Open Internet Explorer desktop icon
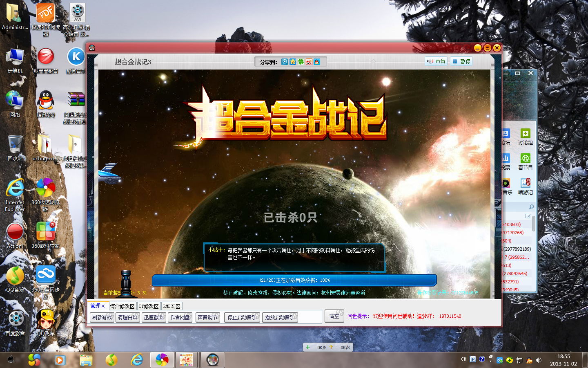The height and width of the screenshot is (368, 588). pos(15,195)
